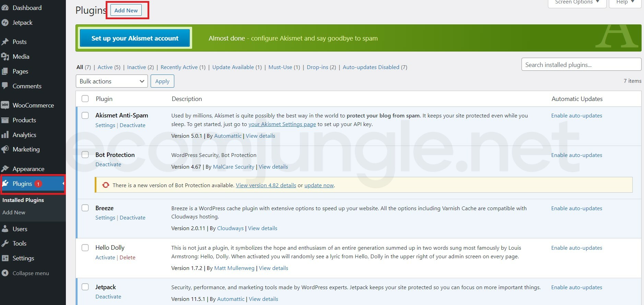Tick the select-all plugins checkbox
This screenshot has width=644, height=305.
85,99
